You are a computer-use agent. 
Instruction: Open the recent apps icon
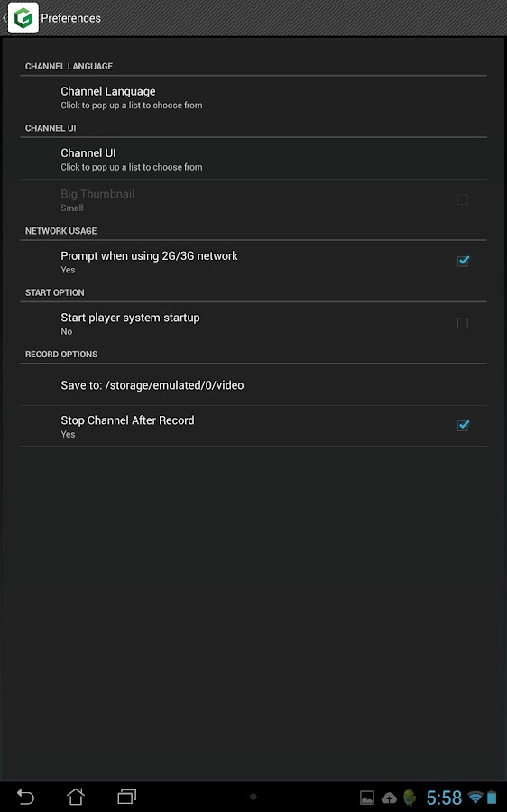(x=126, y=797)
